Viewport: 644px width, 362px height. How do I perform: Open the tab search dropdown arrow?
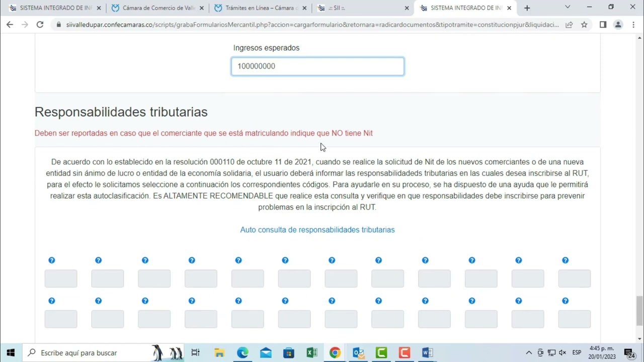click(x=568, y=7)
